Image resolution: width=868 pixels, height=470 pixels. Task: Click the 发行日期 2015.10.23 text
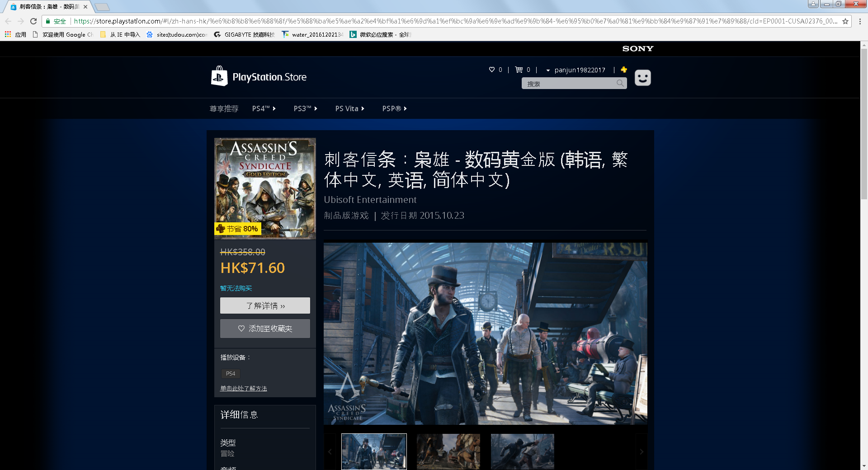(423, 216)
